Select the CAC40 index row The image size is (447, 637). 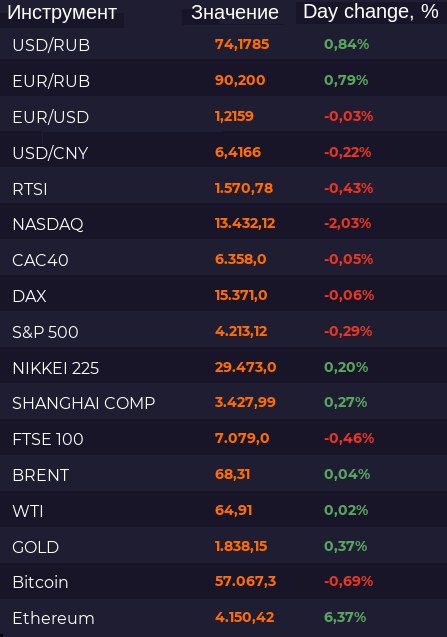(x=224, y=260)
